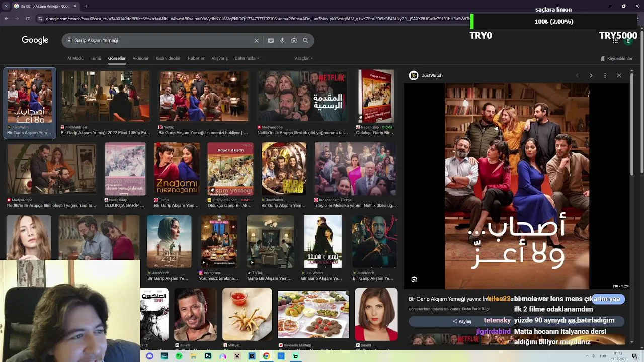Click the lens search icon on the preview image
The width and height of the screenshot is (644, 362).
point(414,279)
